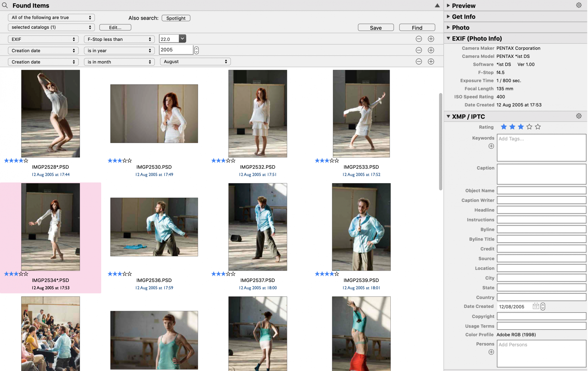The width and height of the screenshot is (588, 371).
Task: Click the Headline input field
Action: 541,210
